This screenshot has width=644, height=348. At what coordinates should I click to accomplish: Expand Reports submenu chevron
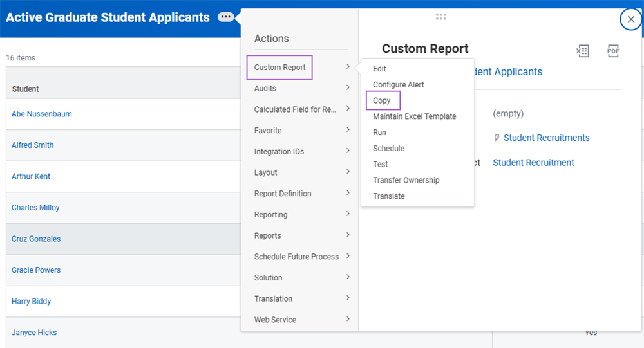348,235
